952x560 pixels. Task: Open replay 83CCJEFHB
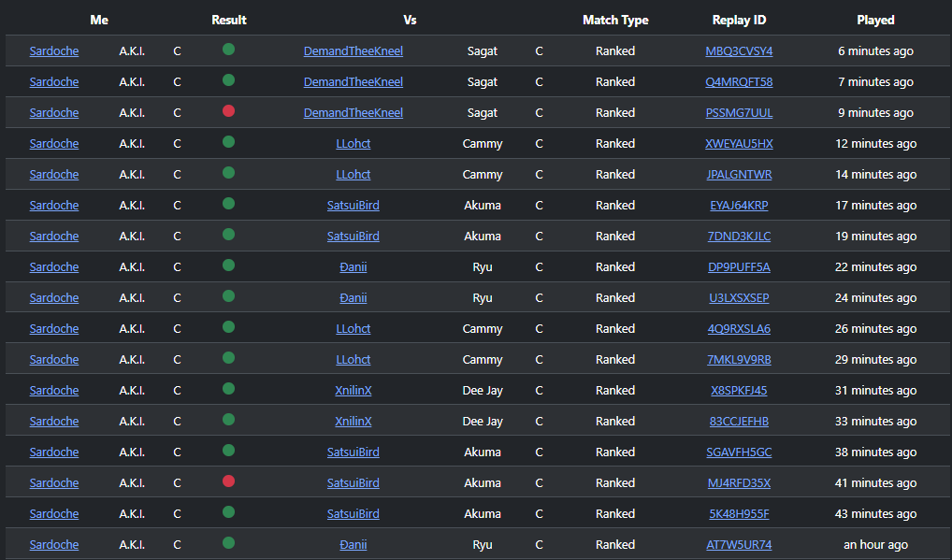pos(739,421)
